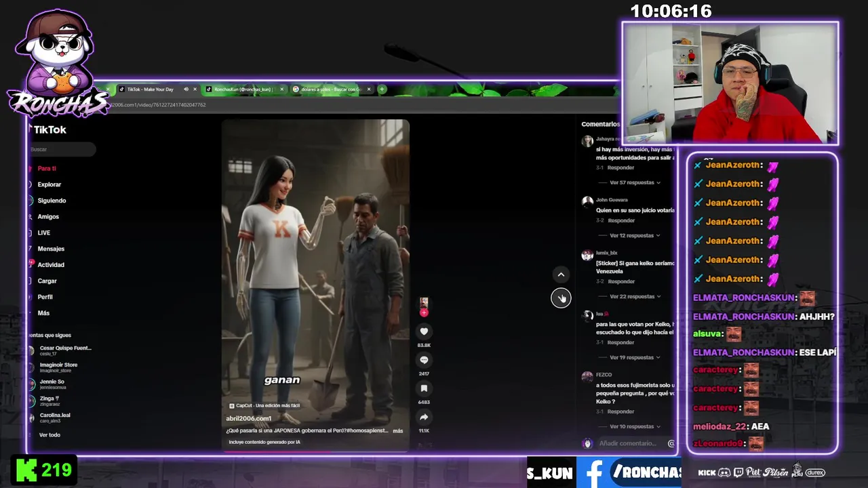Open Amigos in sidebar

(x=48, y=217)
